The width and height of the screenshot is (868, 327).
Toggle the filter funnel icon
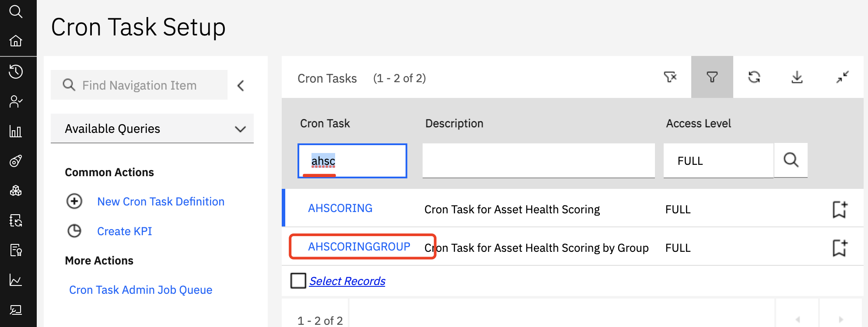click(712, 77)
